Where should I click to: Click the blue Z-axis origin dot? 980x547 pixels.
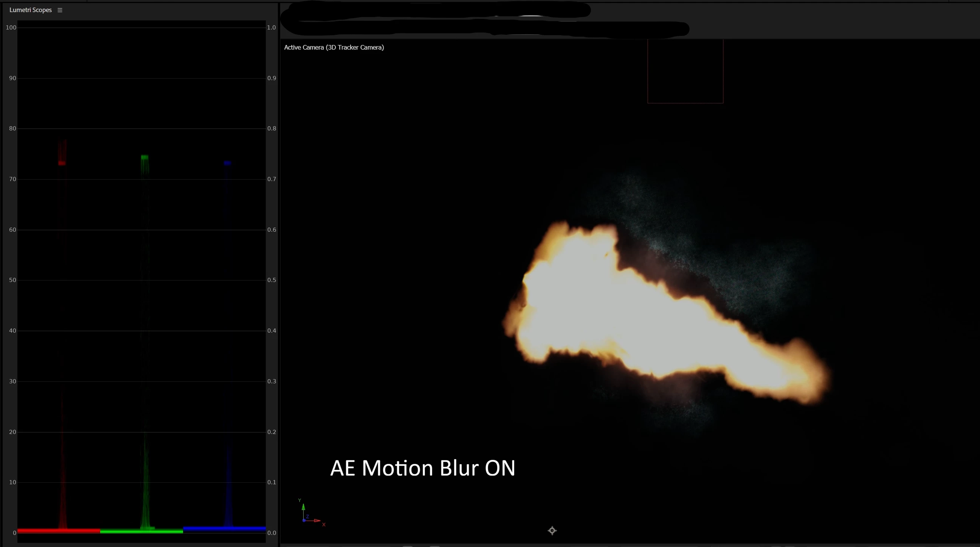pos(304,521)
